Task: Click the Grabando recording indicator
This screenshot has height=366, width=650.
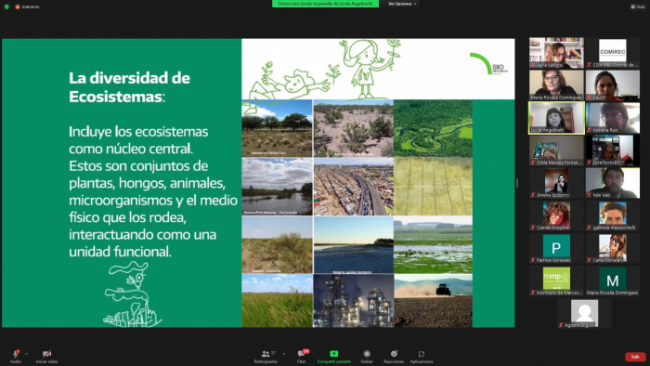Action: pyautogui.click(x=27, y=7)
